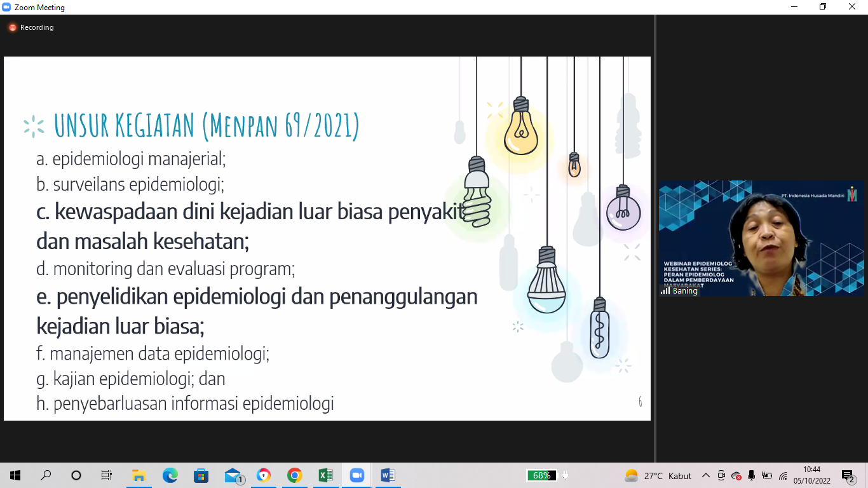This screenshot has width=868, height=488.
Task: Click the Meet Now camera tray icon
Action: click(721, 475)
